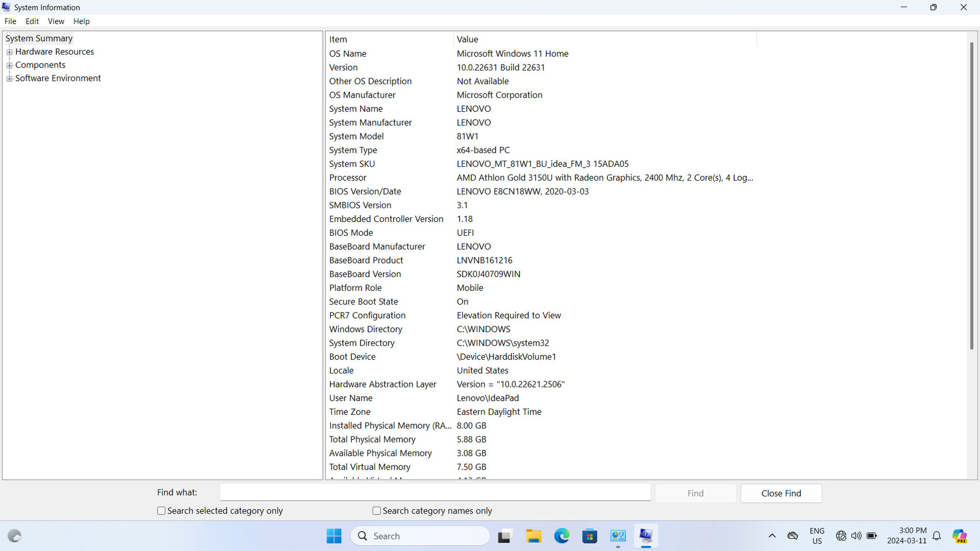Open the volume speaker icon
This screenshot has height=551, width=980.
856,536
